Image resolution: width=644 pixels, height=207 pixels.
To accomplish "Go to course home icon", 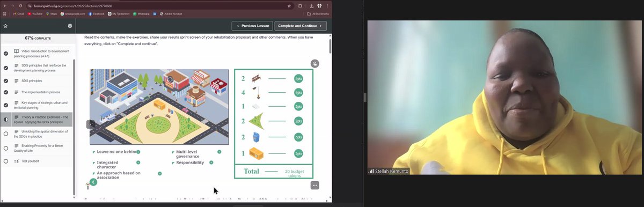I will click(5, 26).
